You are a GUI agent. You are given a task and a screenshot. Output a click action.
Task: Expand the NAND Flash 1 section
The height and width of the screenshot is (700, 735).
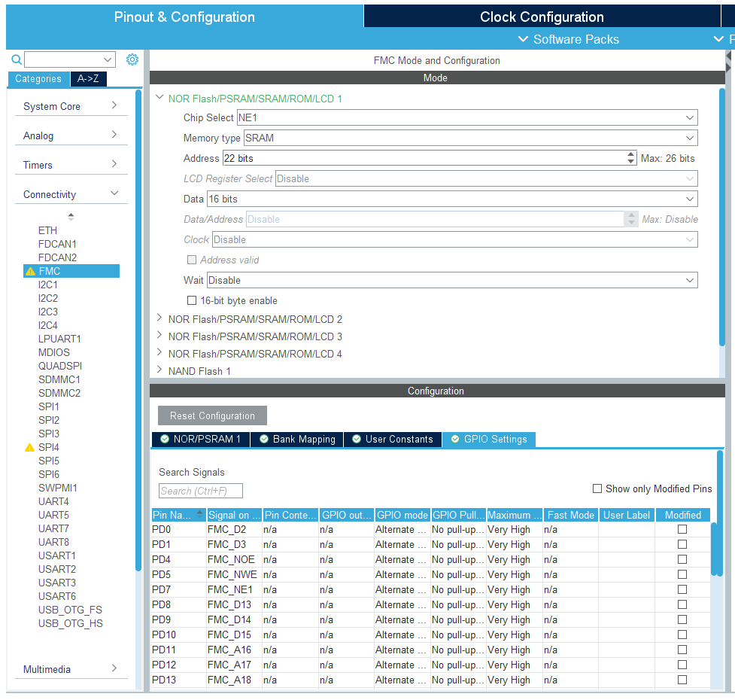(159, 370)
